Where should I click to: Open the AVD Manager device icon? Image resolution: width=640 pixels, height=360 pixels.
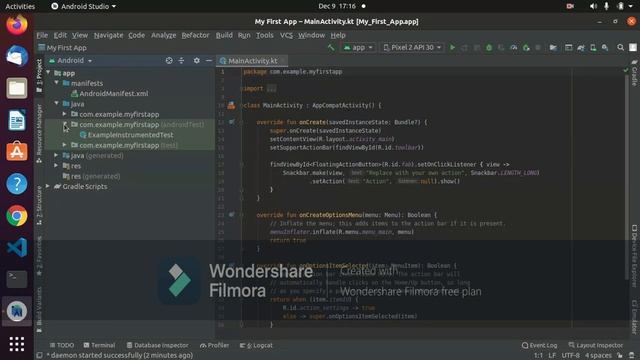click(x=593, y=48)
